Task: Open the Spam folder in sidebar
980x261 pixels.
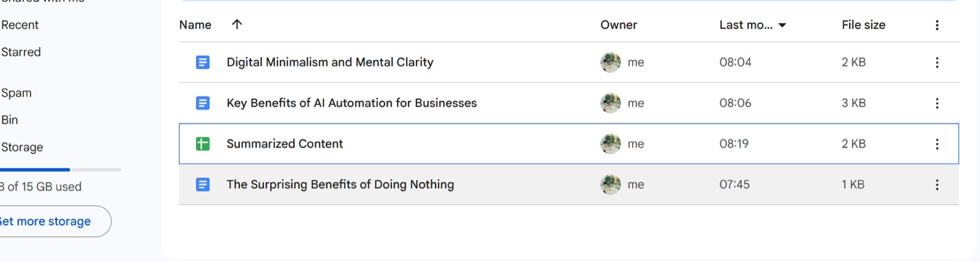Action: (16, 93)
